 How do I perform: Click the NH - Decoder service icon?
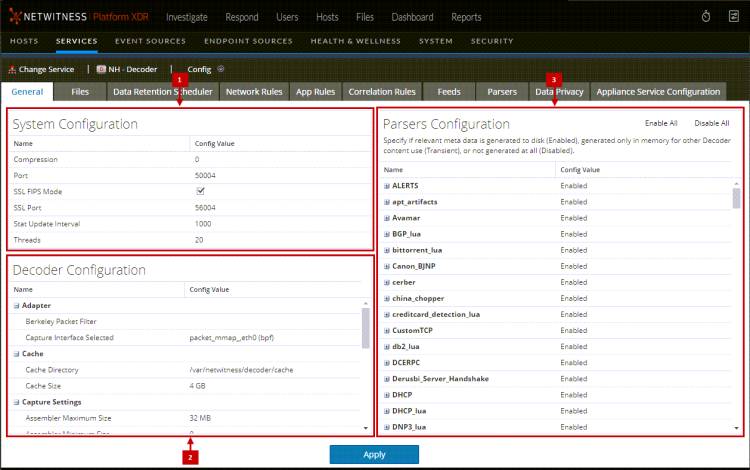click(x=101, y=69)
